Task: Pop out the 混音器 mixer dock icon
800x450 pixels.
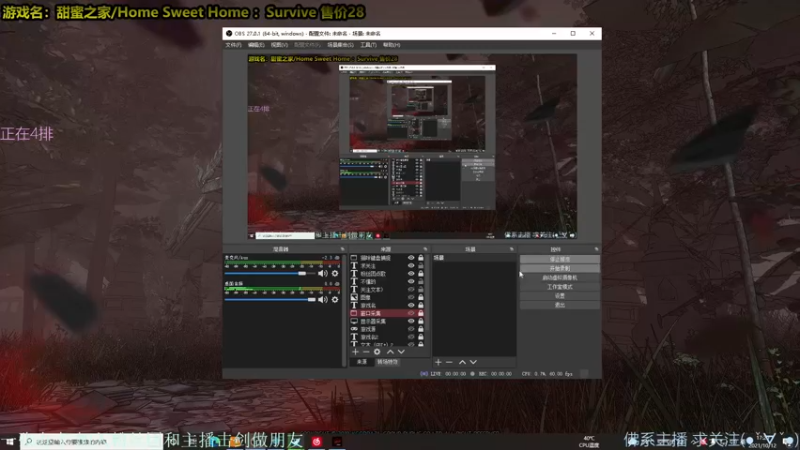Action: (342, 249)
